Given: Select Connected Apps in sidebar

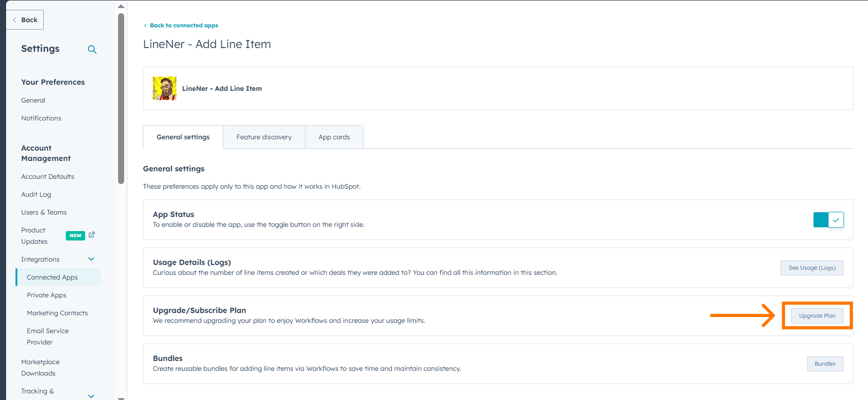Looking at the screenshot, I should [x=58, y=277].
